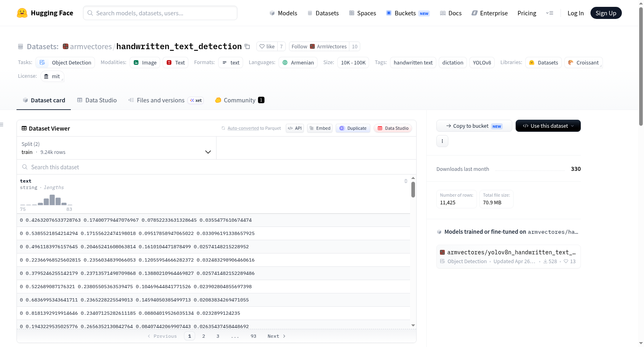
Task: Click the left sidebar menu toggle icon
Action: [x=2, y=125]
